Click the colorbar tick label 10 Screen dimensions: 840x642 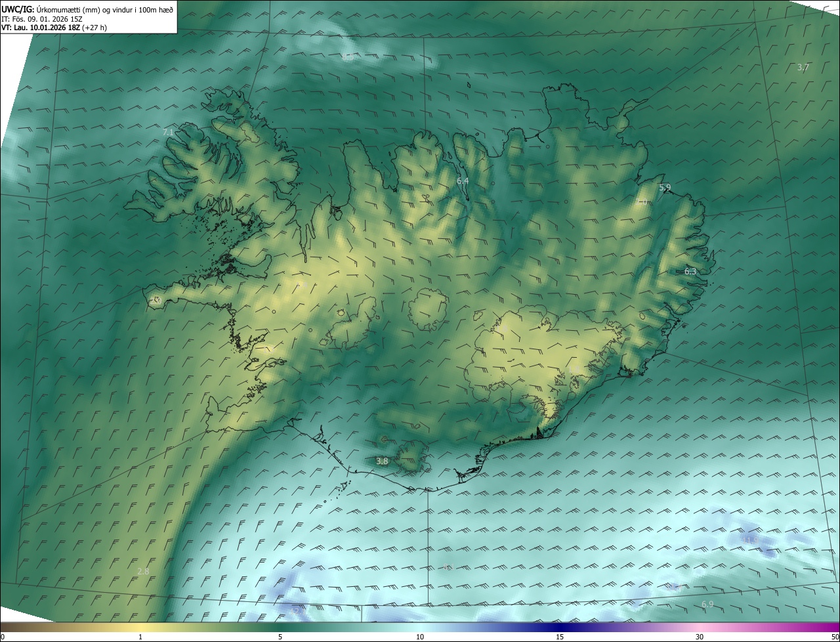coord(420,637)
